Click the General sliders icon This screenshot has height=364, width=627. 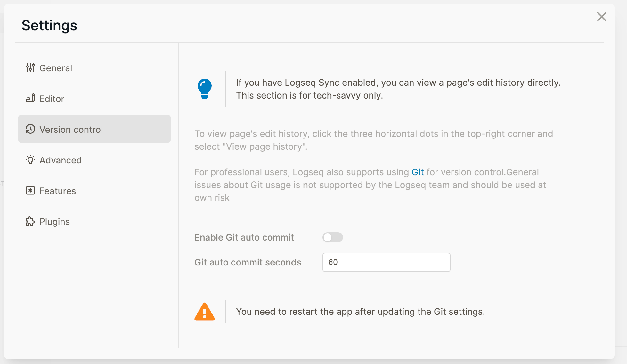30,68
